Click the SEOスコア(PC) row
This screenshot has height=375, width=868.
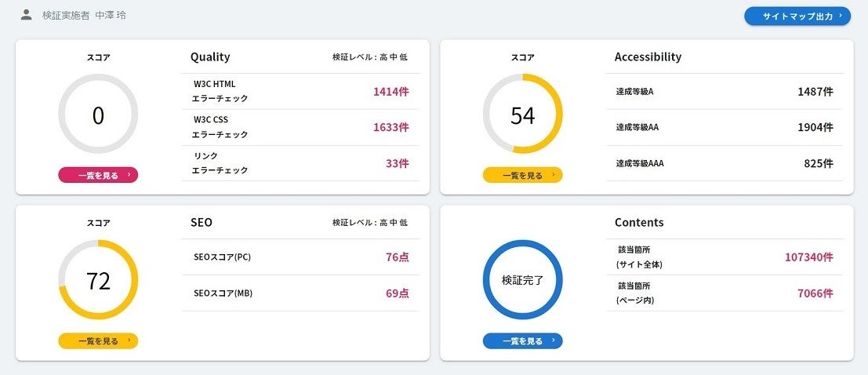(300, 257)
